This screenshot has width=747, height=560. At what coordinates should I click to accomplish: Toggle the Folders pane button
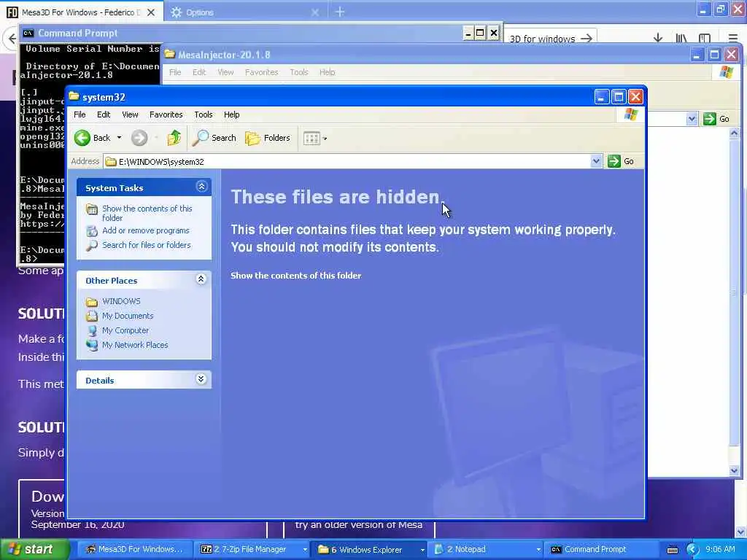pyautogui.click(x=268, y=138)
